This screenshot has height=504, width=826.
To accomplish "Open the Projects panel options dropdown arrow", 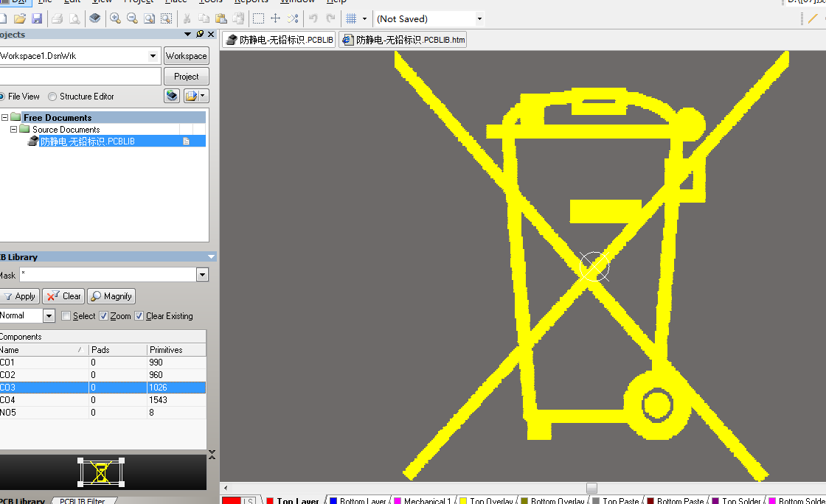I will pyautogui.click(x=187, y=34).
